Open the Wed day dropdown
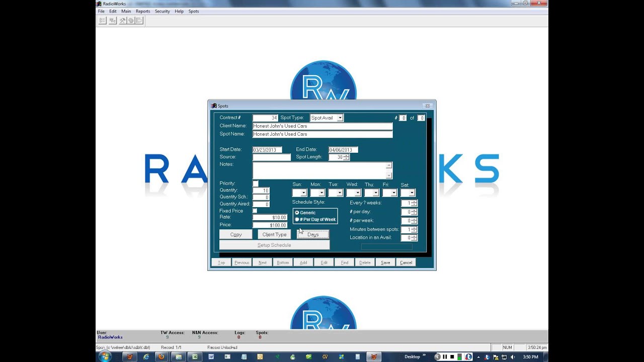The height and width of the screenshot is (362, 644). coord(358,193)
